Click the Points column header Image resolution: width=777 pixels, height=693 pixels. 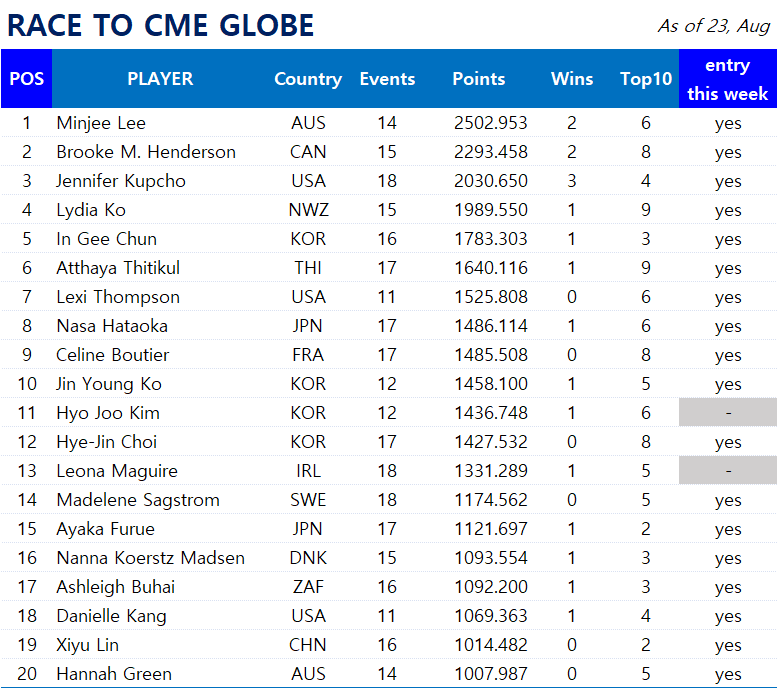[479, 79]
